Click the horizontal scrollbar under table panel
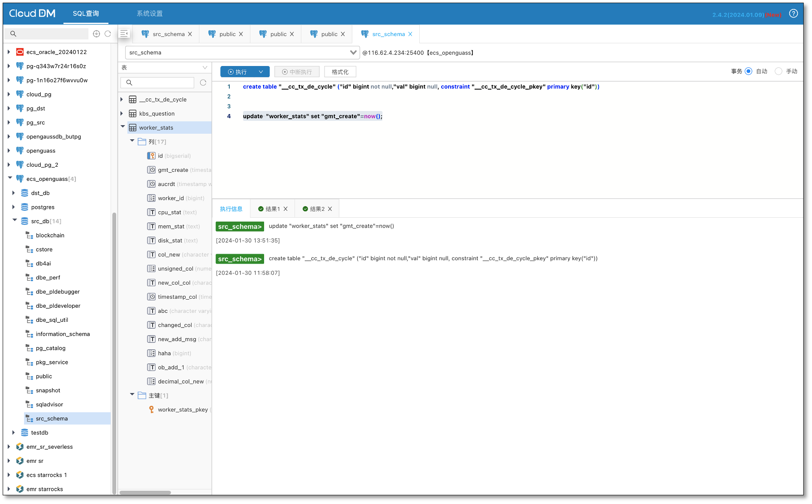This screenshot has height=504, width=812. pos(145,492)
